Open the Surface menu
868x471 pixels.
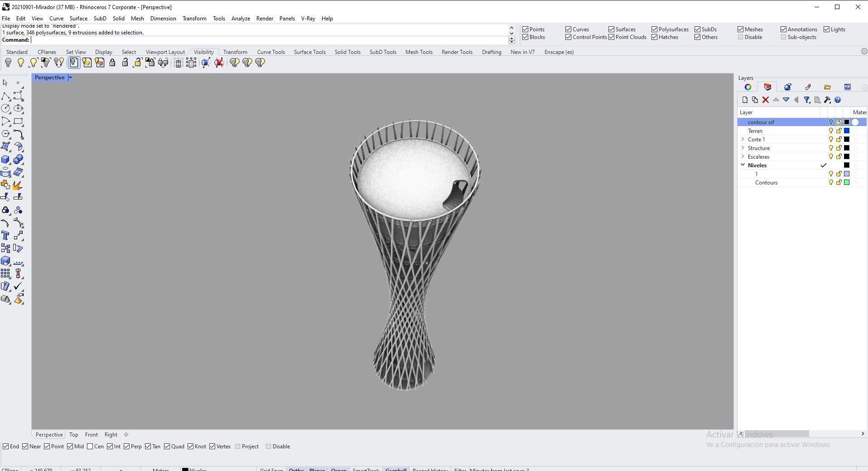[x=78, y=19]
